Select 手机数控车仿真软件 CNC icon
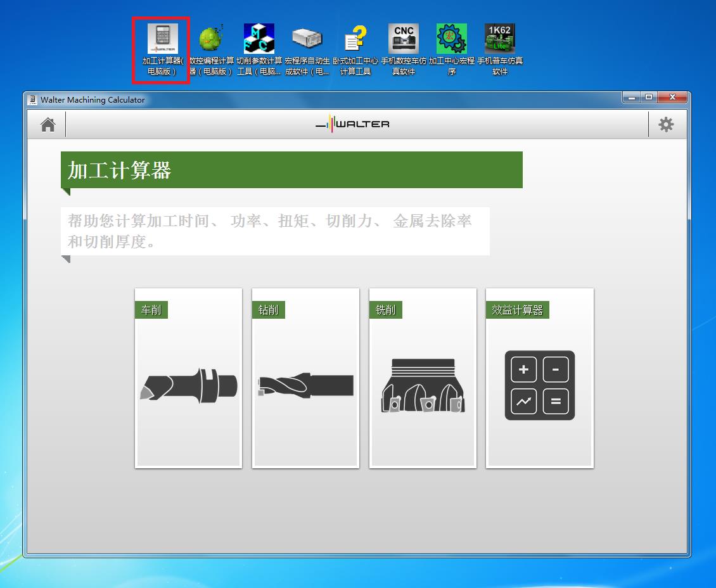 (404, 39)
